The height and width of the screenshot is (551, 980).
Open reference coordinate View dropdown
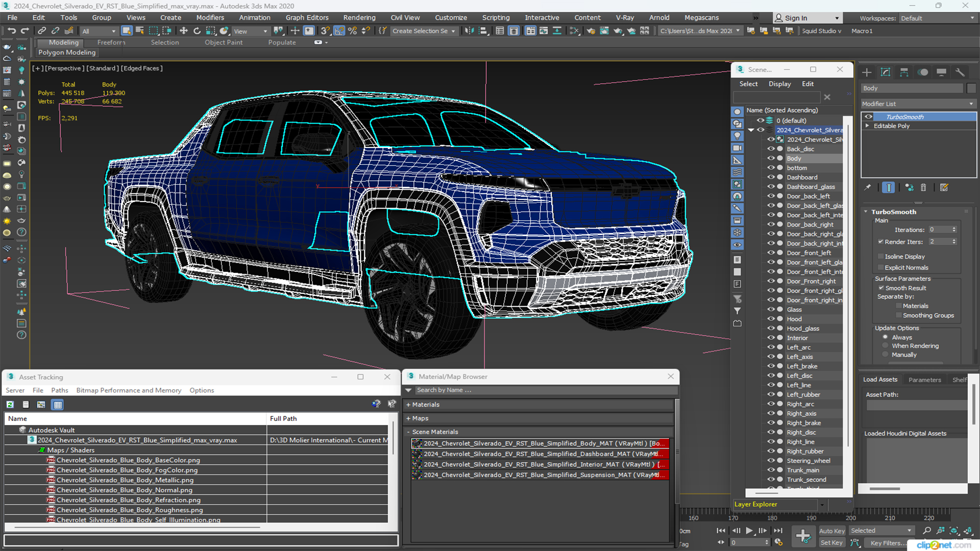[x=250, y=31]
